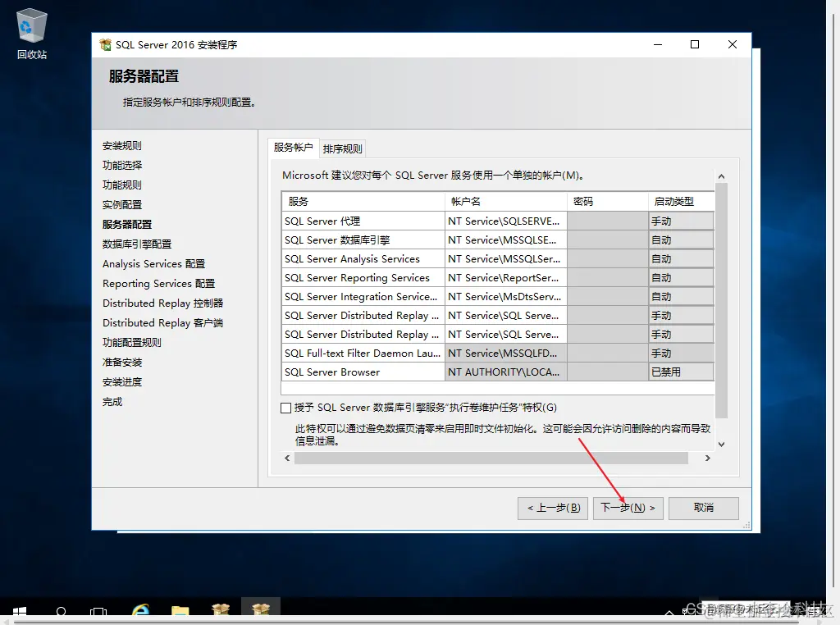Launch Internet Explorer from the taskbar
This screenshot has width=840, height=625.
(141, 610)
